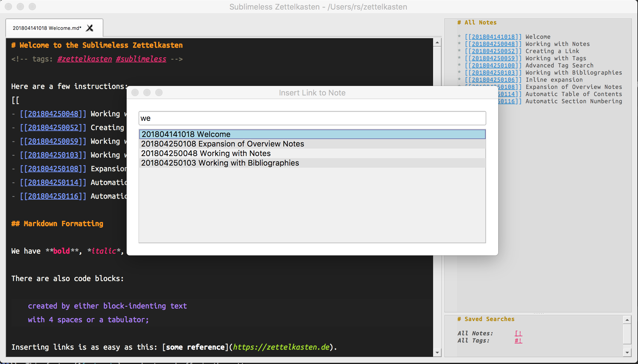Click the search field containing 'we'

coord(312,118)
